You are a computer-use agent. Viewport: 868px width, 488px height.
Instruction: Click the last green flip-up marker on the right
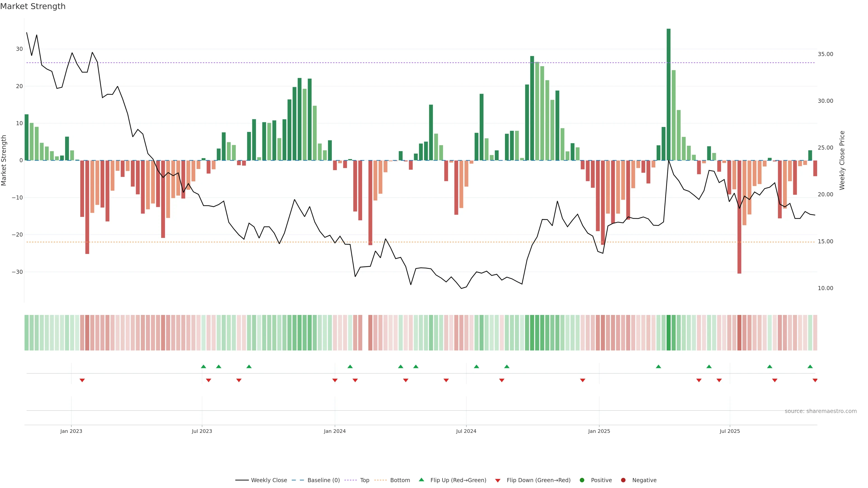tap(810, 366)
